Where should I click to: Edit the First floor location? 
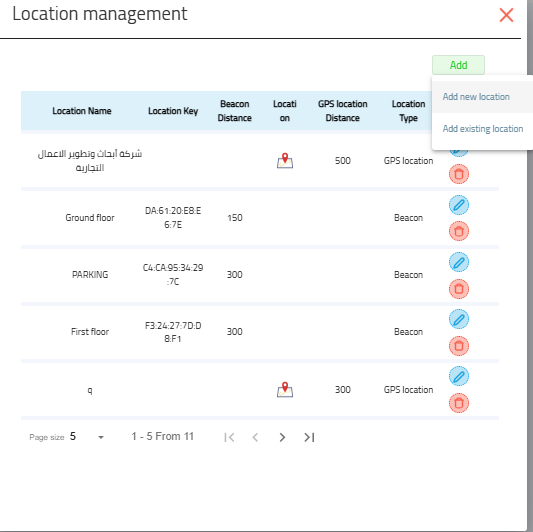pos(459,319)
